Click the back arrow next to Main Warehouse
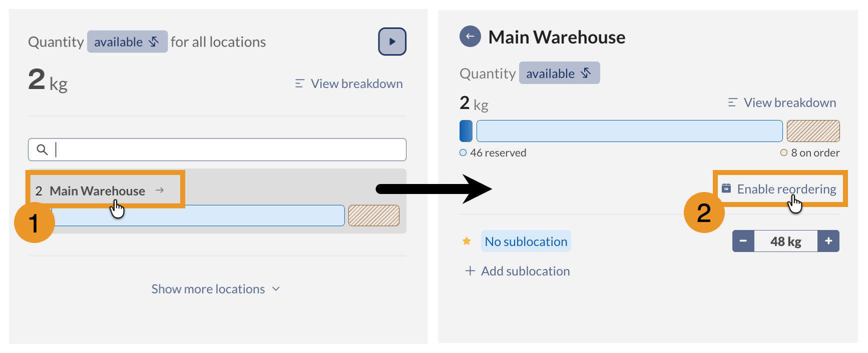Screen dimensions: 868x353 pos(470,36)
